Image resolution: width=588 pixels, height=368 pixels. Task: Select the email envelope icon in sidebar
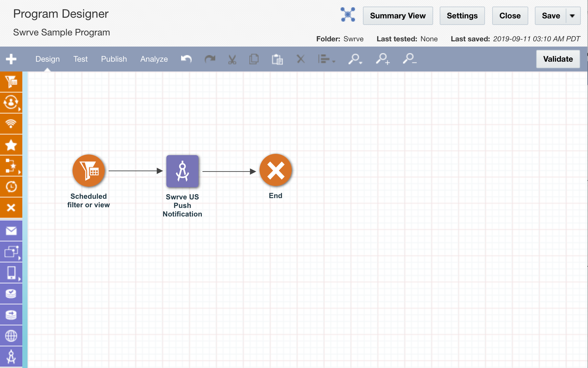(x=11, y=231)
